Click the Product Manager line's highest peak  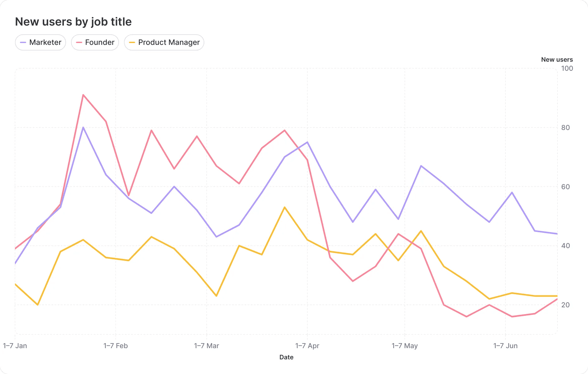285,207
